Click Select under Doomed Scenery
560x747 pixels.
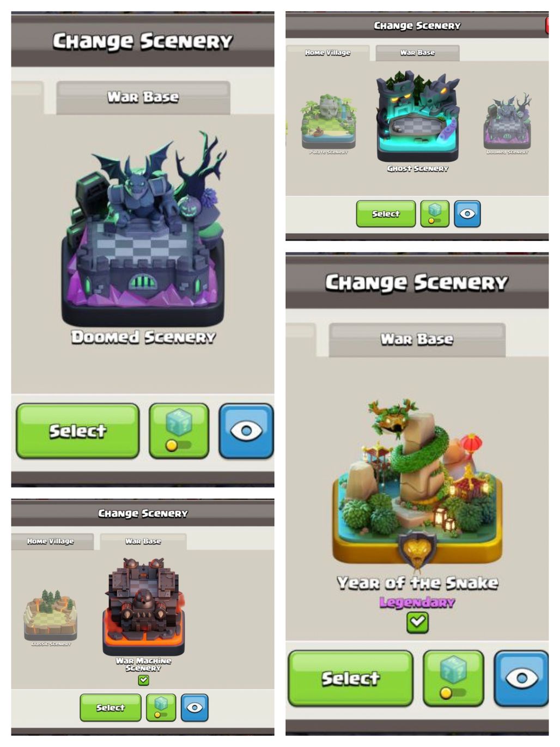[x=78, y=430]
